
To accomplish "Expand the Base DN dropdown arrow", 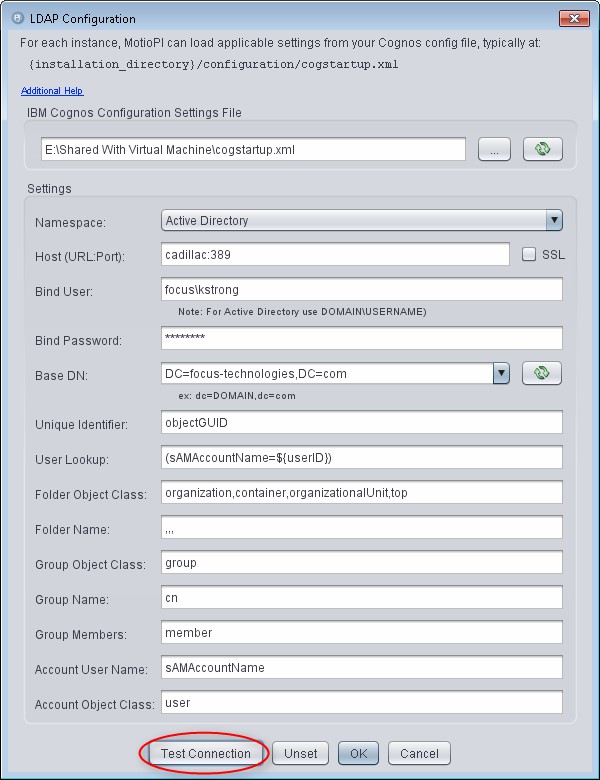I will coord(501,373).
